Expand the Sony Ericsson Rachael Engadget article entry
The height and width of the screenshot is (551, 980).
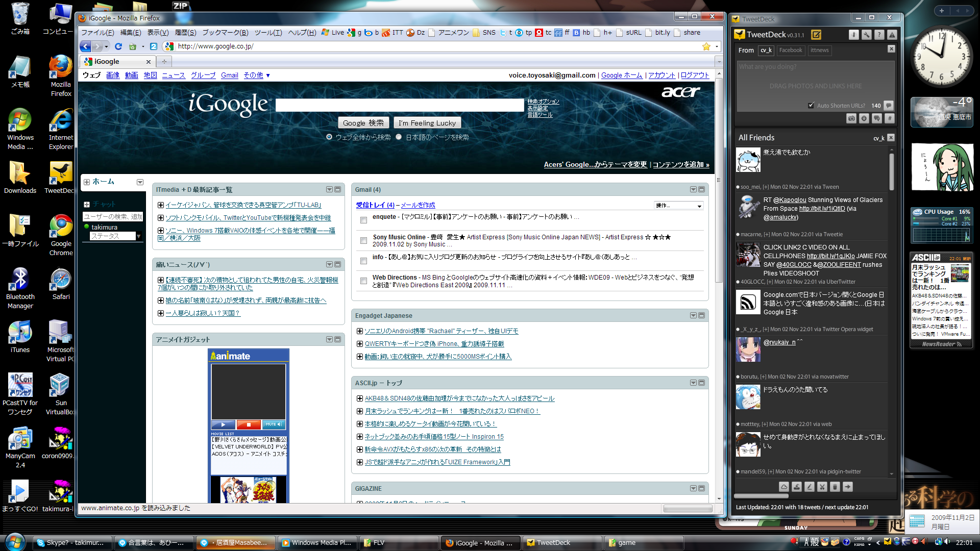[x=360, y=331]
